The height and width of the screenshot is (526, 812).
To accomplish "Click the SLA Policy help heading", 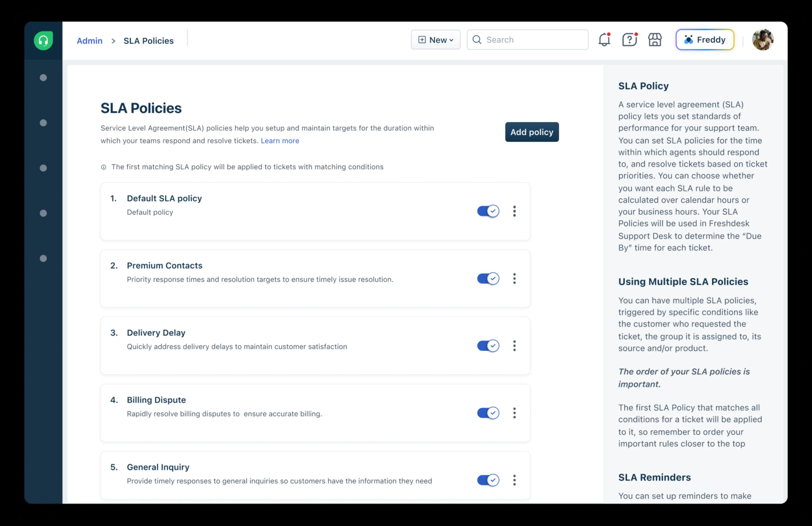I will click(643, 86).
